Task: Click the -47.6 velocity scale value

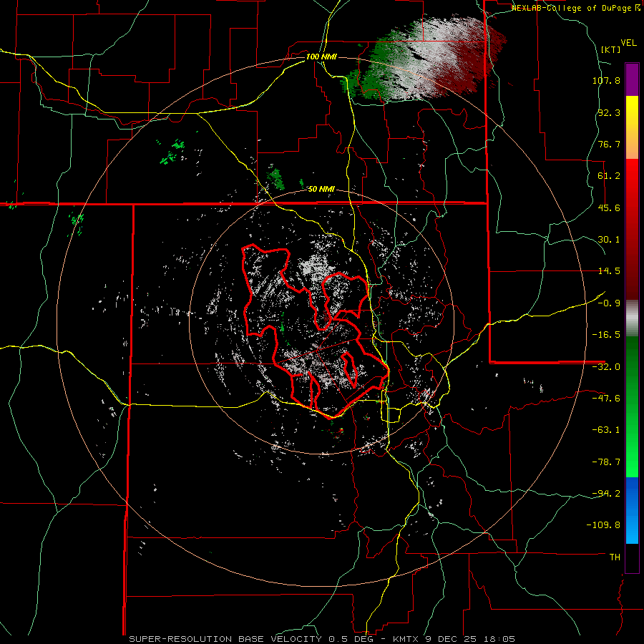Action: coord(606,399)
